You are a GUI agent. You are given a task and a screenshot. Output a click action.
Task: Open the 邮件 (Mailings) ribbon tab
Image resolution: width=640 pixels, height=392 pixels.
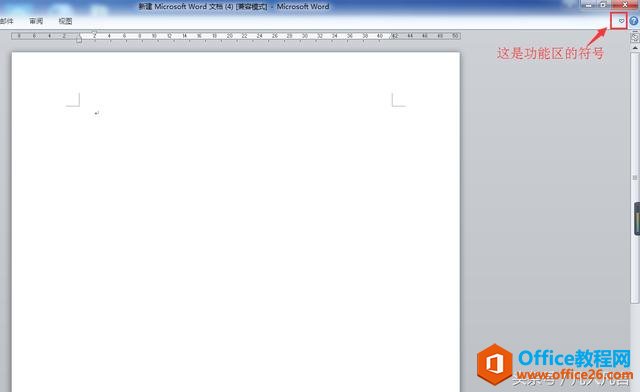click(x=7, y=21)
